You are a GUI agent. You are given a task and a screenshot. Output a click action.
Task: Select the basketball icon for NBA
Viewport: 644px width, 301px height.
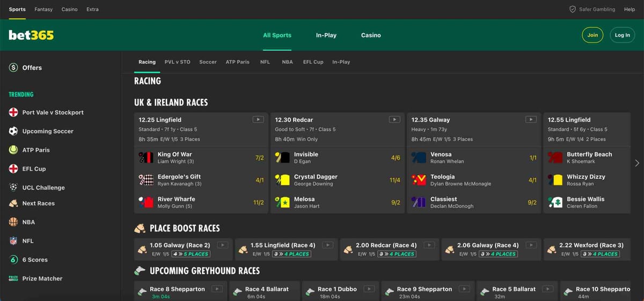[13, 222]
